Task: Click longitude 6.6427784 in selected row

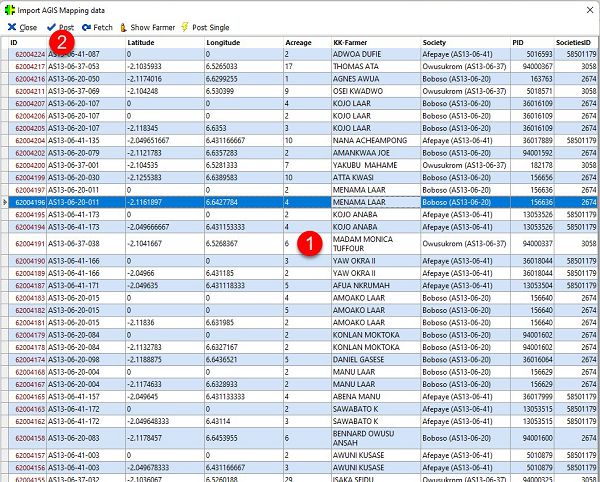Action: click(x=244, y=202)
